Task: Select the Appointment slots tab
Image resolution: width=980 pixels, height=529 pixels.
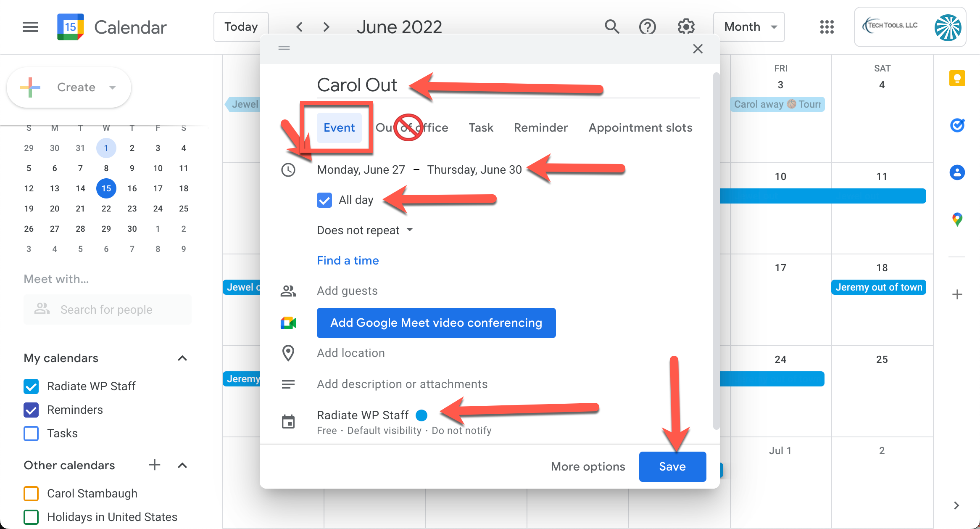Action: click(640, 127)
